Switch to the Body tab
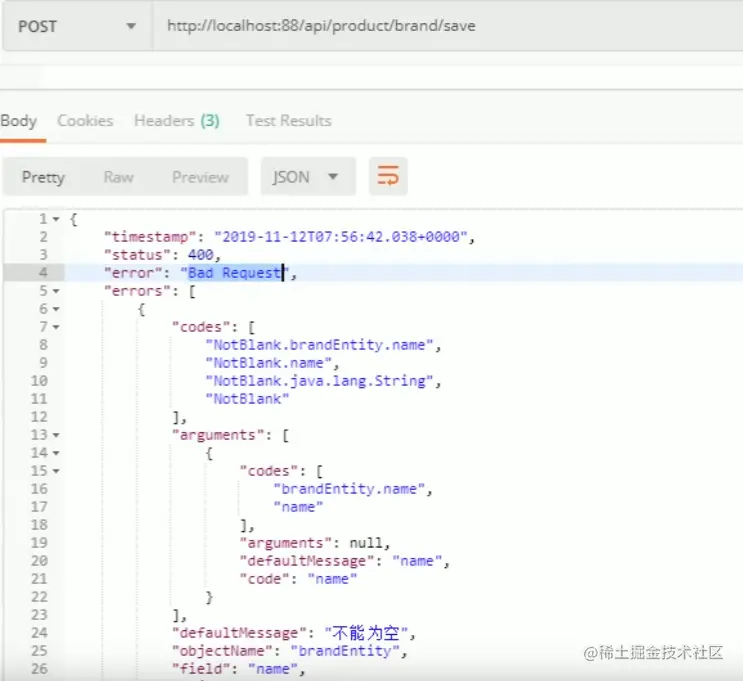Screen dimensions: 743x681 pos(18,121)
